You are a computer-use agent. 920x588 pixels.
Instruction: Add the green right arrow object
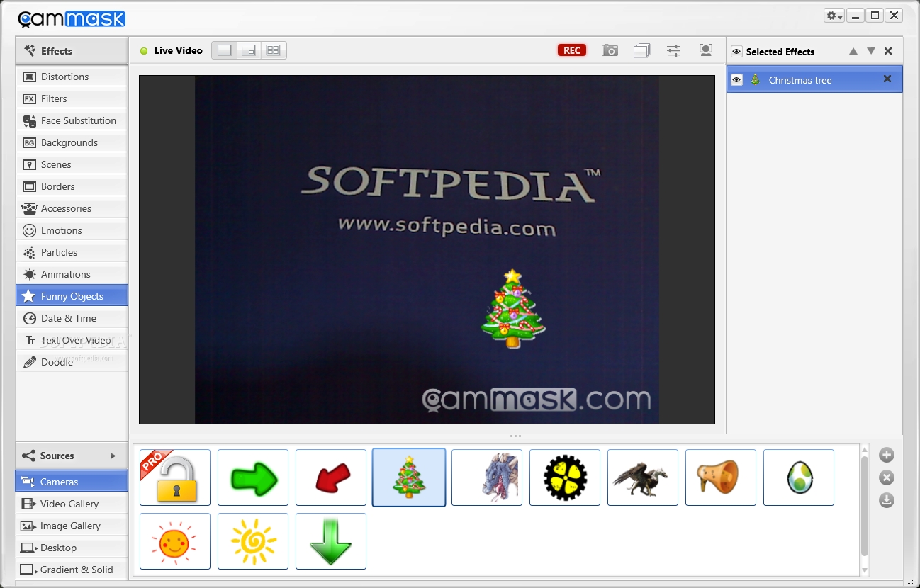point(253,477)
